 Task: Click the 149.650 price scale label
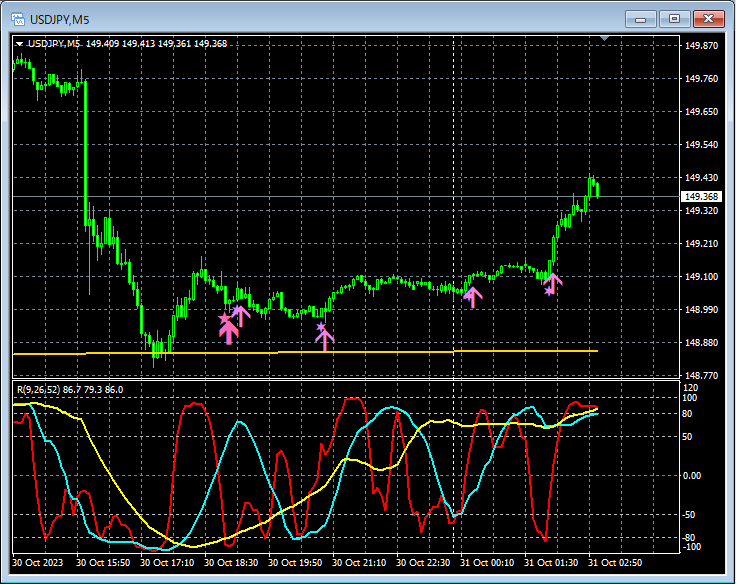701,112
